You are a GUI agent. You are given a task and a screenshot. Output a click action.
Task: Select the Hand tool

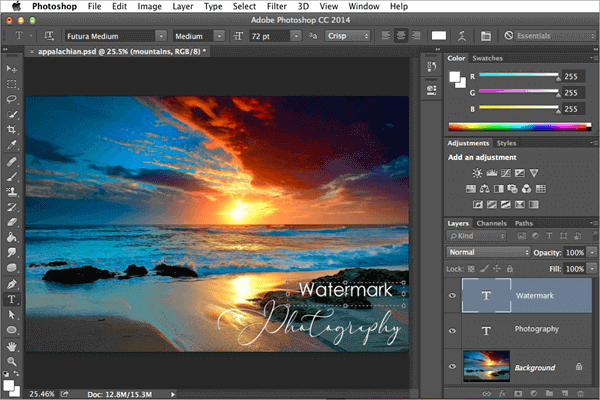pos(11,346)
